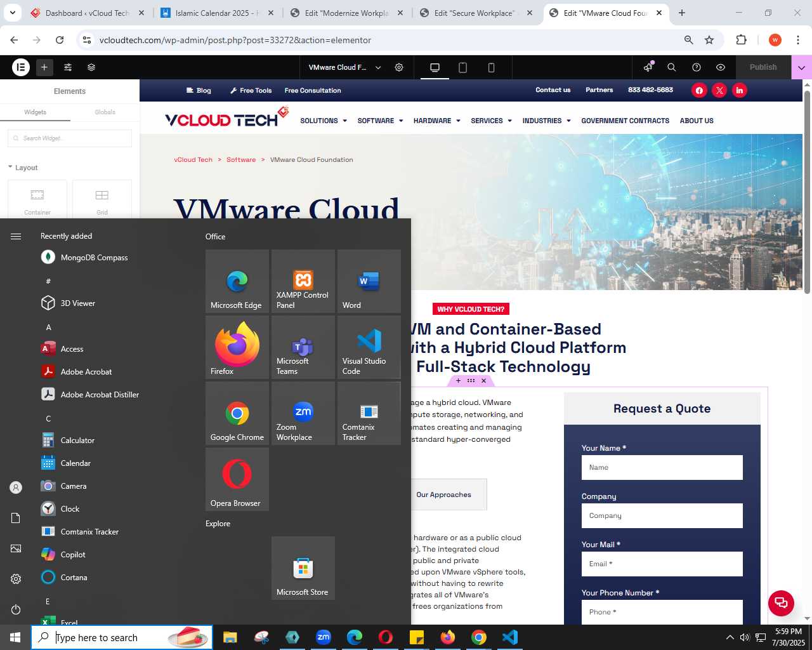
Task: Click the Facebook social icon
Action: coord(699,90)
